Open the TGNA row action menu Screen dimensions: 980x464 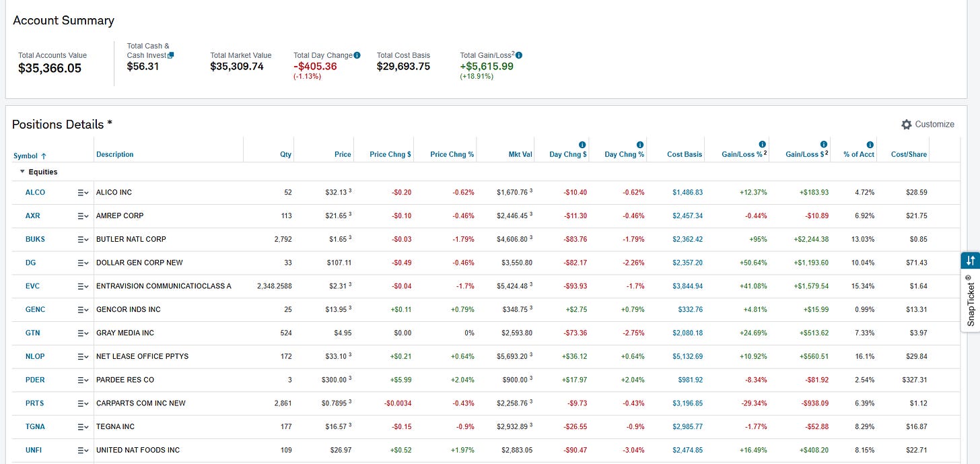[x=83, y=427]
